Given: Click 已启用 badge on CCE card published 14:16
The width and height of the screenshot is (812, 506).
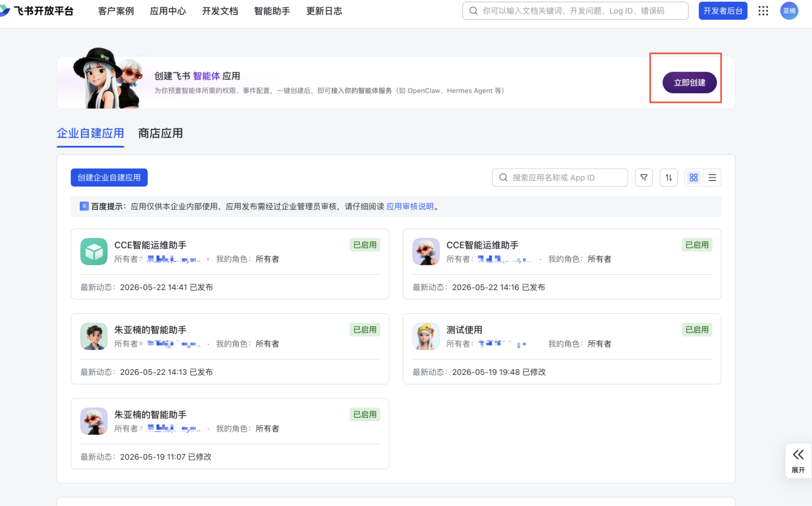Looking at the screenshot, I should (697, 245).
